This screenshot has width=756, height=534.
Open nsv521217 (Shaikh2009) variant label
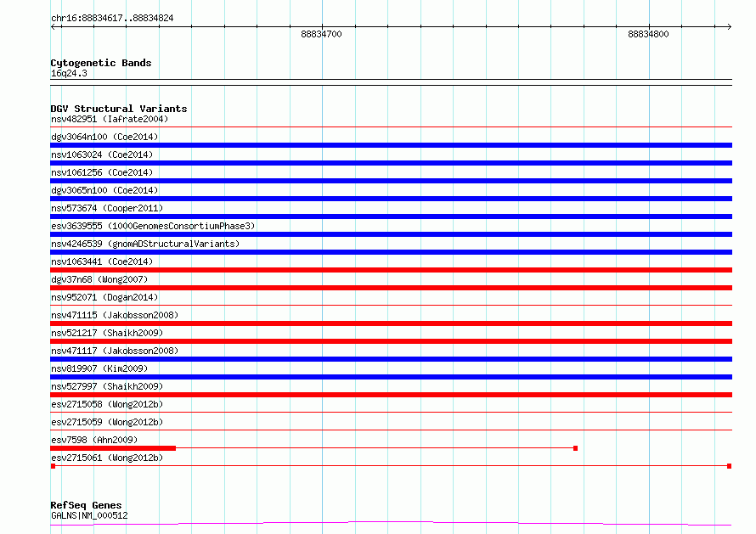click(x=107, y=333)
